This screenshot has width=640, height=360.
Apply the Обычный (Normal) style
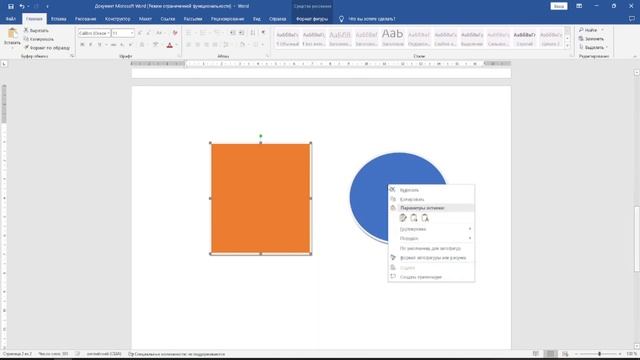[287, 39]
